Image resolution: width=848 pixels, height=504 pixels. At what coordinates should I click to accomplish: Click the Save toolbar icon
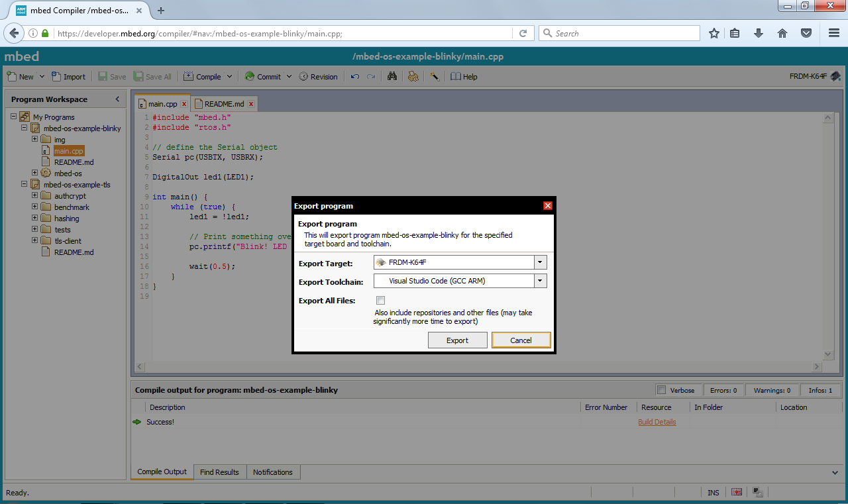[103, 76]
